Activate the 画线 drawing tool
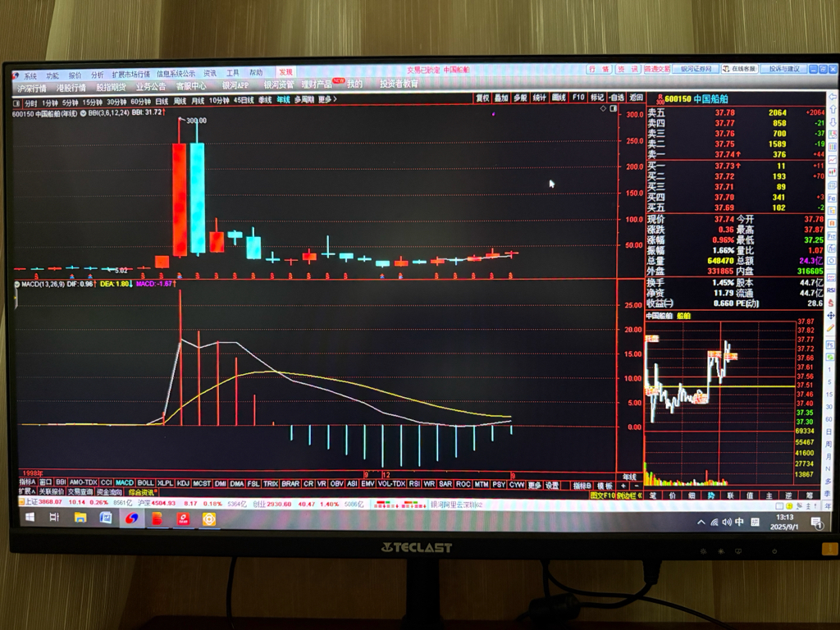Image resolution: width=840 pixels, height=630 pixels. pos(559,98)
